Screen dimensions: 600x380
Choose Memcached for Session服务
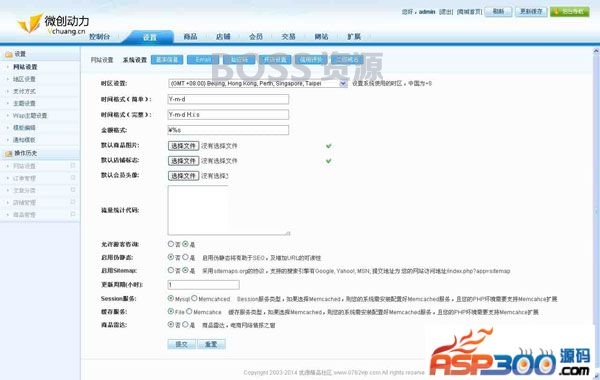194,298
